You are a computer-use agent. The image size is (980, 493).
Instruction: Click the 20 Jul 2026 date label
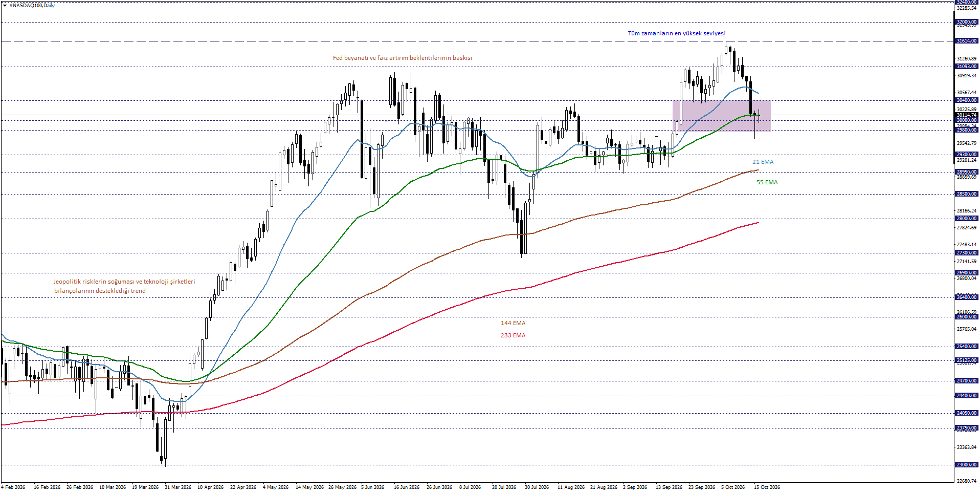coord(504,487)
